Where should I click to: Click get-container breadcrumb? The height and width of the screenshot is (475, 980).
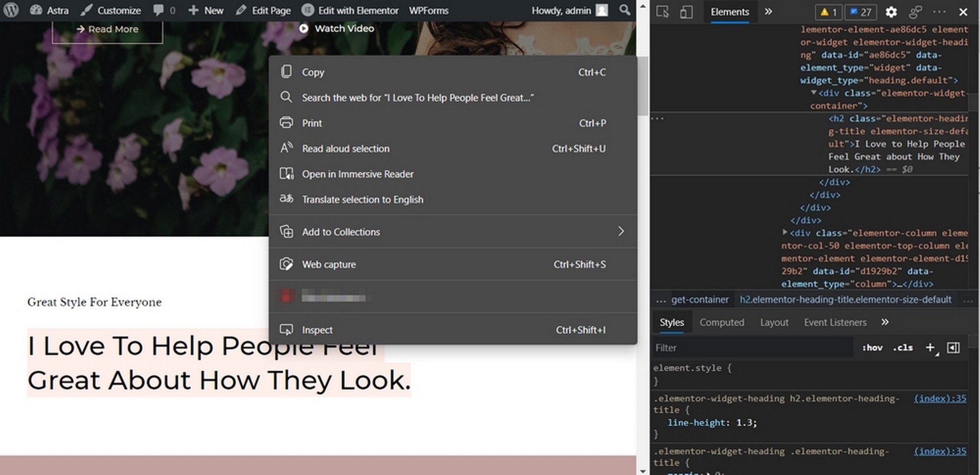click(700, 300)
